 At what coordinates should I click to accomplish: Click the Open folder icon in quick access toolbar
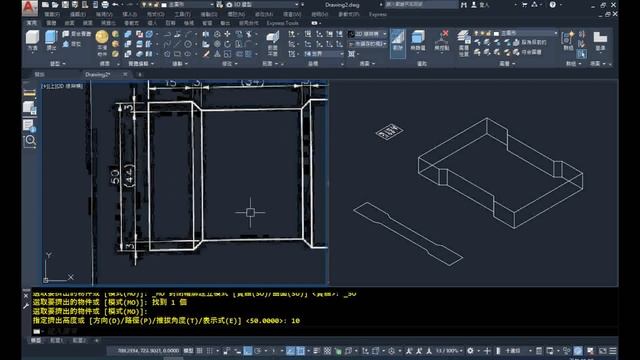56,4
